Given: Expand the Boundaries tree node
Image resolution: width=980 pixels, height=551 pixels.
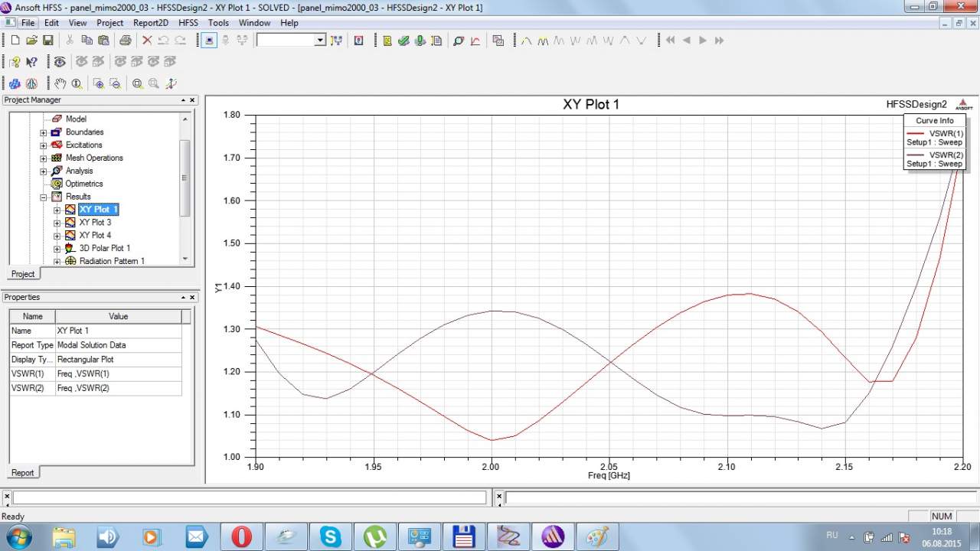Looking at the screenshot, I should coord(44,132).
